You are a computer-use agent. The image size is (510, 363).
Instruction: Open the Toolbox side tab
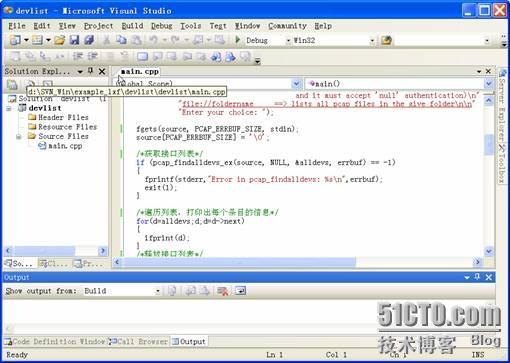[502, 164]
